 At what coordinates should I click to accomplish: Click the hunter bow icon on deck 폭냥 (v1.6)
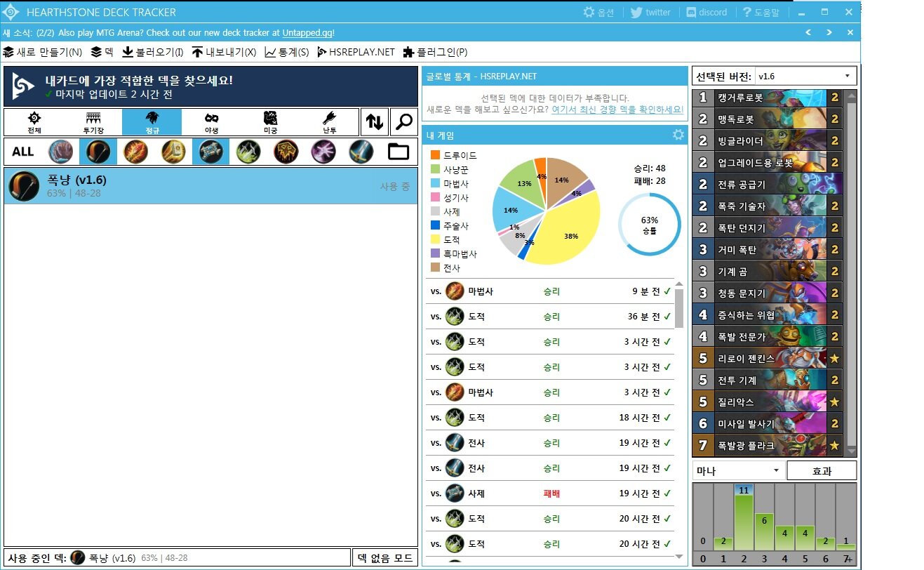[24, 186]
